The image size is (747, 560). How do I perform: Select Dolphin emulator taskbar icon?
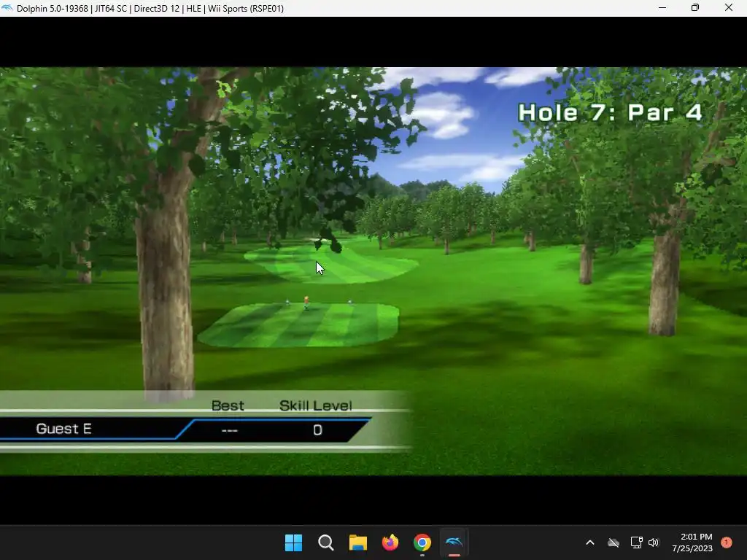pos(454,542)
